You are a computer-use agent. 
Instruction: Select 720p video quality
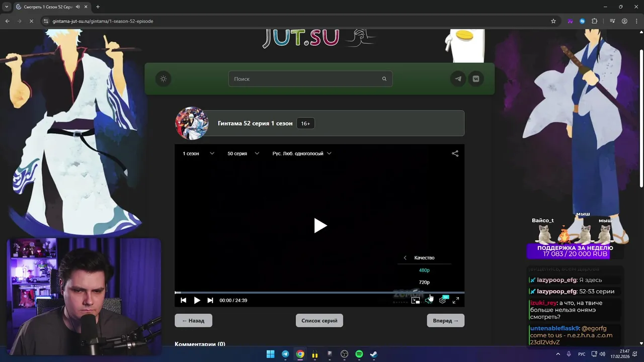(424, 282)
